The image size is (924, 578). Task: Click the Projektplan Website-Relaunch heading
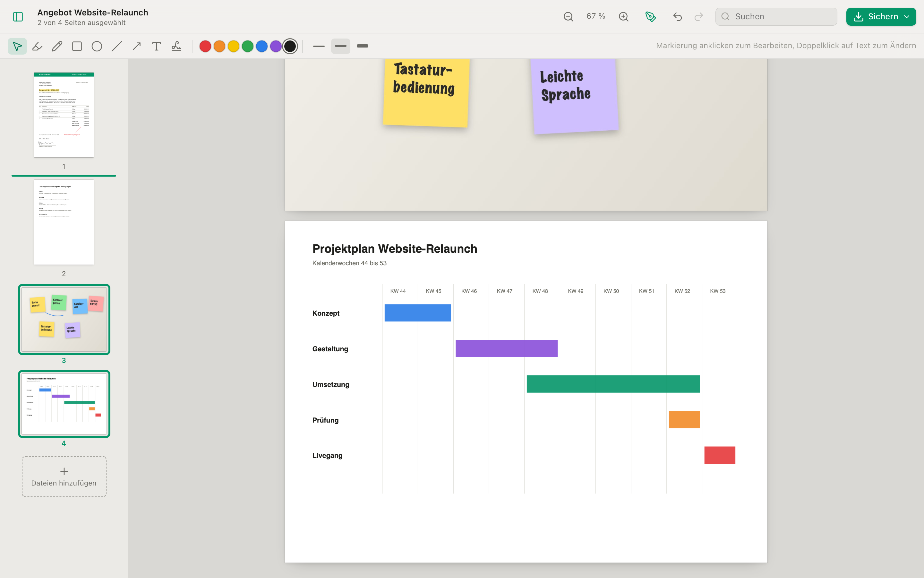coord(395,249)
